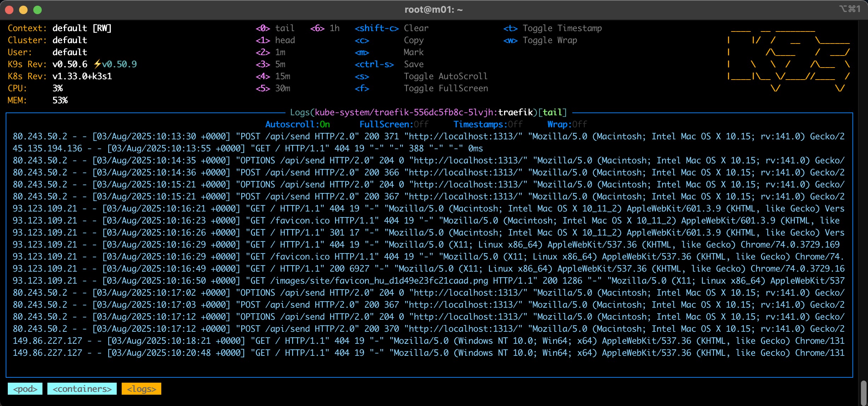
Task: Click the yellow minimize window button
Action: tap(23, 10)
